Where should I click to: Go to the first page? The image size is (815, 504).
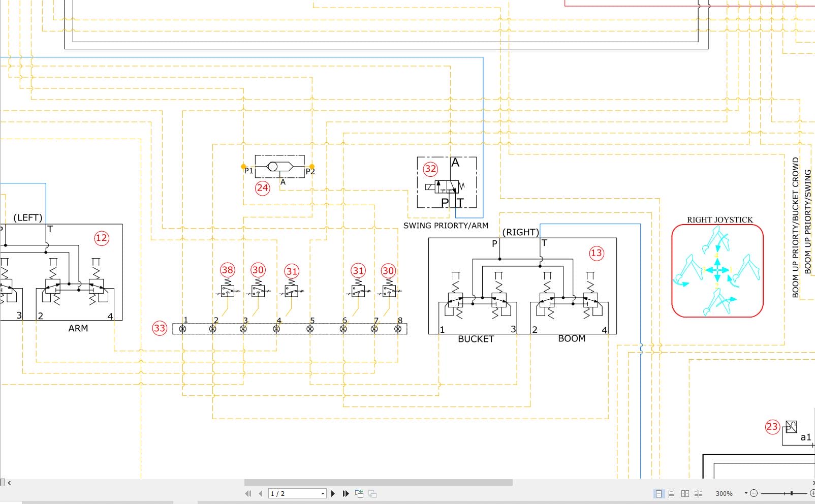pyautogui.click(x=248, y=493)
